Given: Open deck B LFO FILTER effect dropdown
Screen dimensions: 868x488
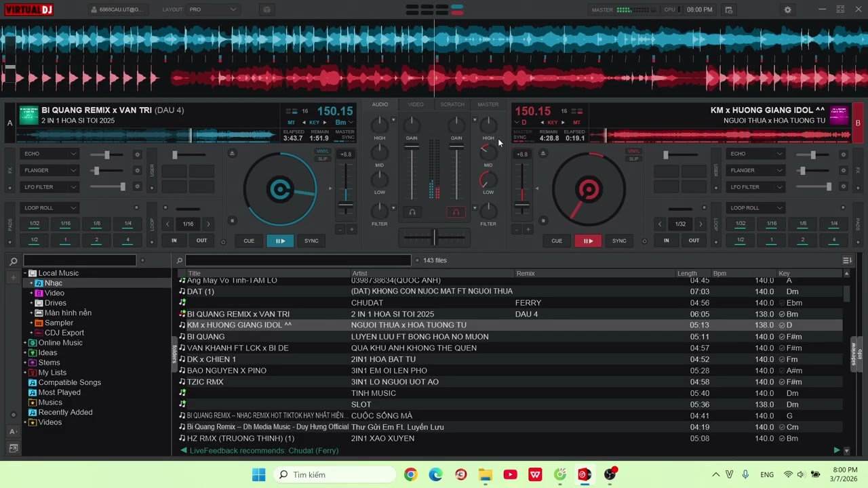Looking at the screenshot, I should [755, 187].
